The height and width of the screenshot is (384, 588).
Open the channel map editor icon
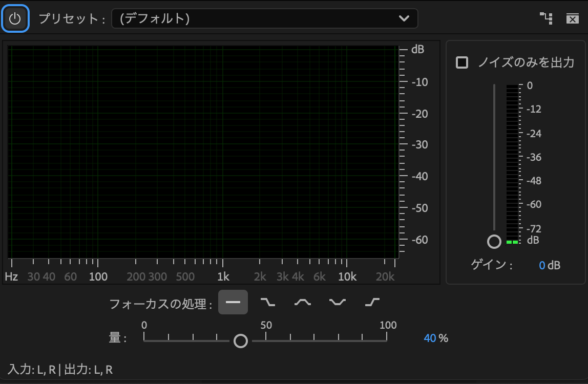(547, 19)
